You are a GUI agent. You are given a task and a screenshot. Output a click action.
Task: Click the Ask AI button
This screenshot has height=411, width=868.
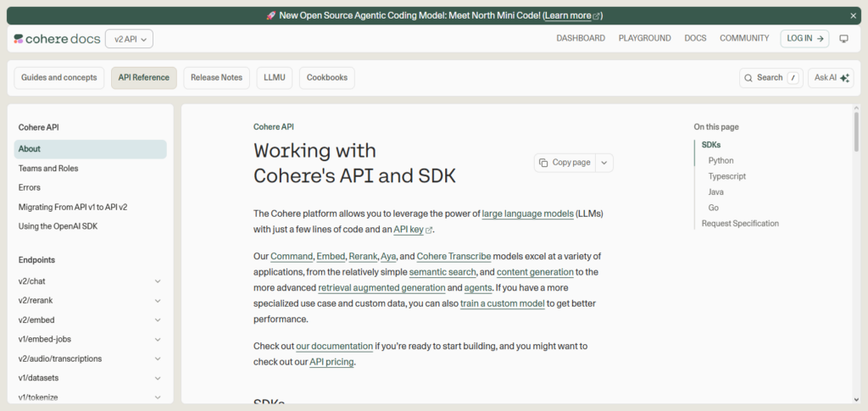[x=831, y=78]
